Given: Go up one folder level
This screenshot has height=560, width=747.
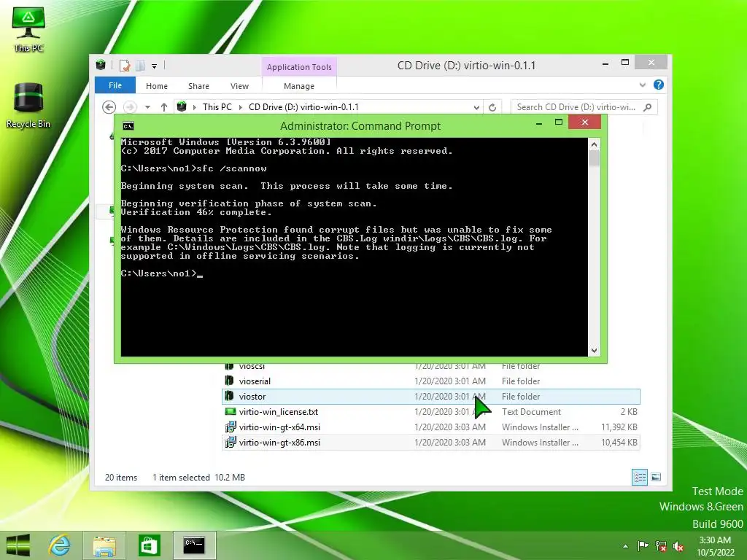Looking at the screenshot, I should [164, 107].
